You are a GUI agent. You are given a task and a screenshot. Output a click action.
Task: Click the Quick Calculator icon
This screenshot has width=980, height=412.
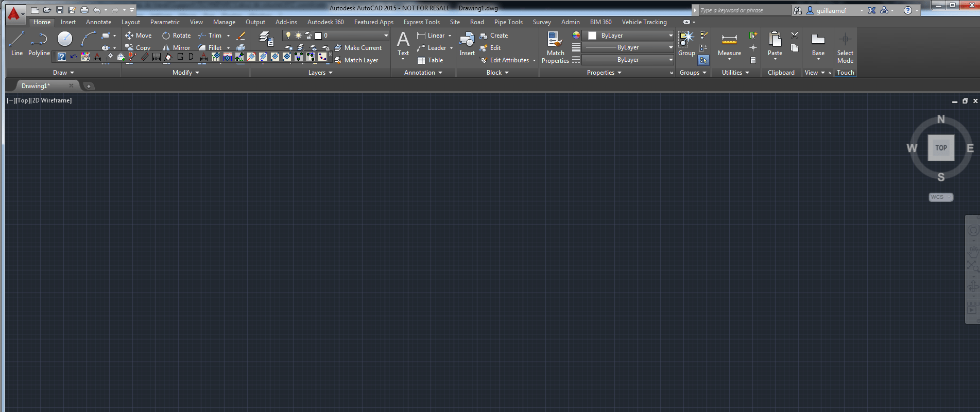[753, 60]
